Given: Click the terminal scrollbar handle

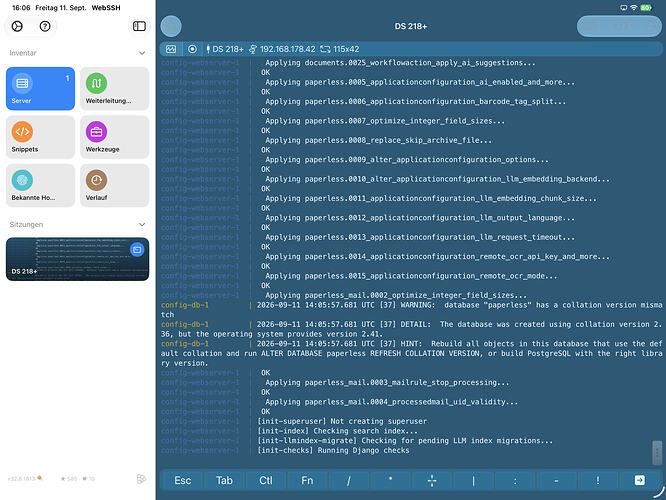Looking at the screenshot, I should tap(657, 453).
